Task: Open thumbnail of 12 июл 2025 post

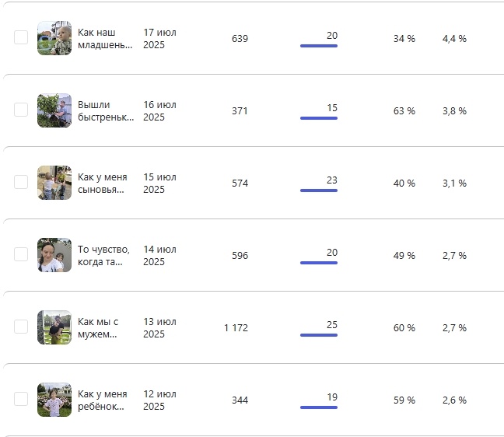Action: [x=54, y=400]
